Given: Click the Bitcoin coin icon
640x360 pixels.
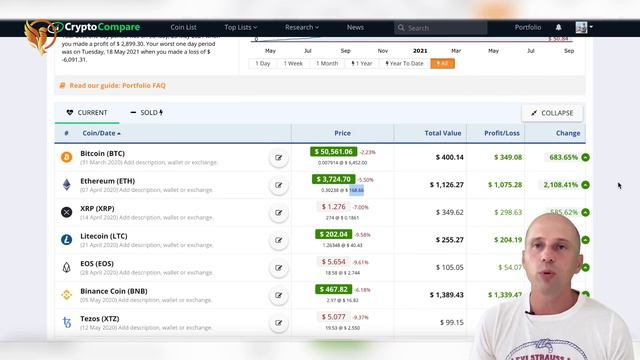Looking at the screenshot, I should [67, 157].
